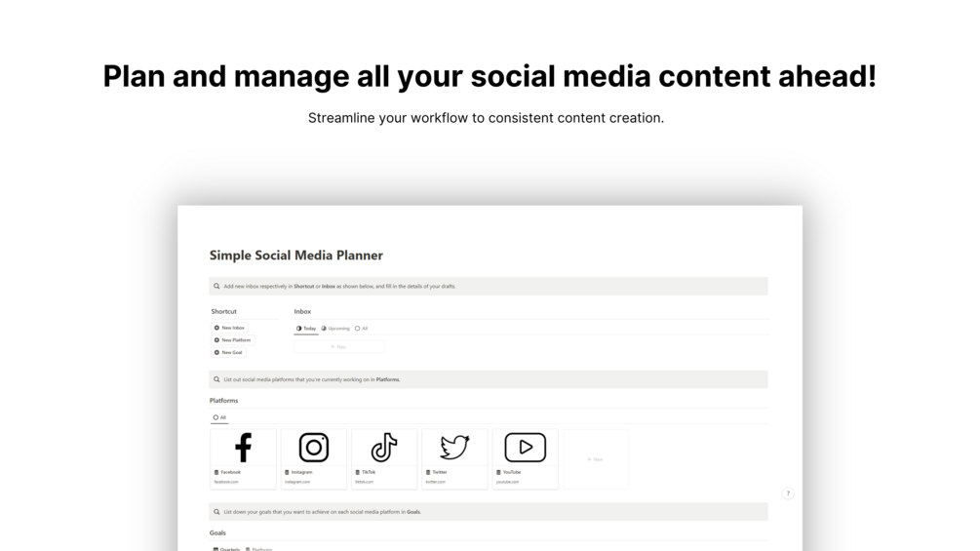Screen dimensions: 980x551
Task: Open the twitter.com link
Action: point(436,482)
